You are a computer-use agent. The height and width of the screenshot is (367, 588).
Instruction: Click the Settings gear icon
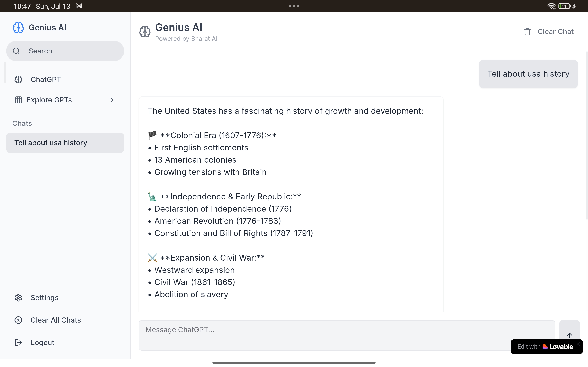18,298
